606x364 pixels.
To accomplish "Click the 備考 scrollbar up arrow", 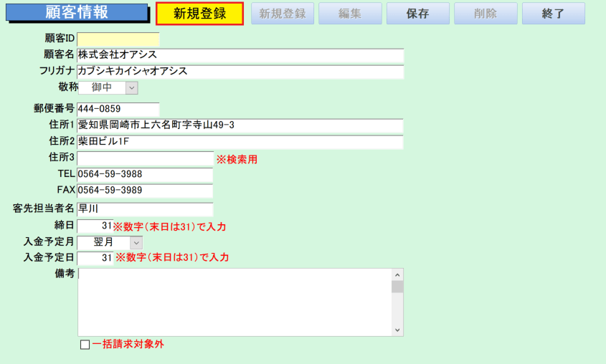I will click(397, 275).
